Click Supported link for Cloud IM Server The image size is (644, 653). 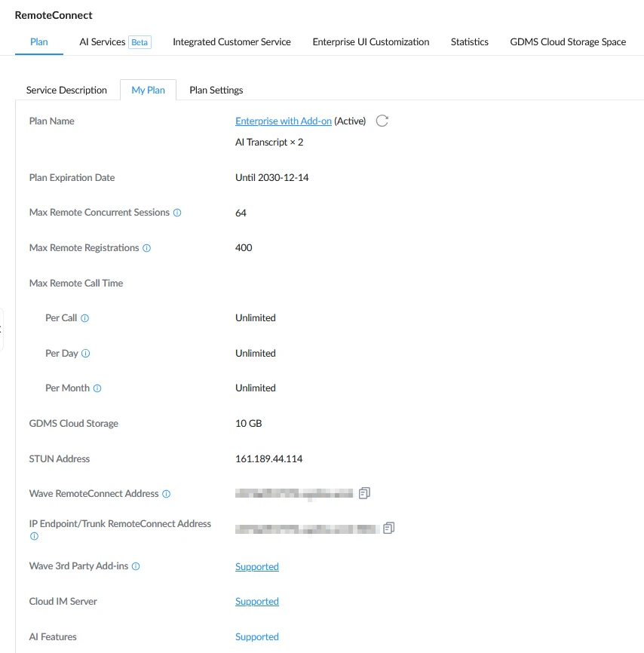tap(257, 602)
